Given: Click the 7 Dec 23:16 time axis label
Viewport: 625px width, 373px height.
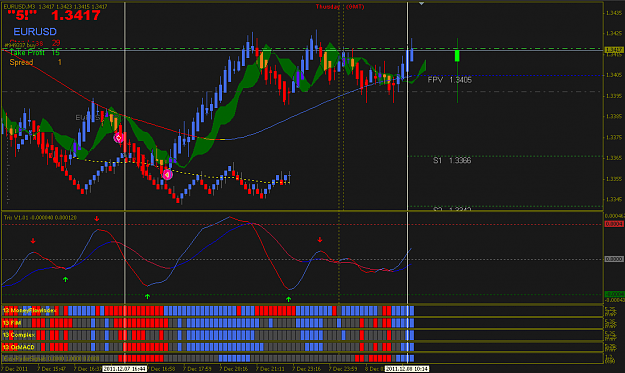Looking at the screenshot, I should click(x=307, y=369).
